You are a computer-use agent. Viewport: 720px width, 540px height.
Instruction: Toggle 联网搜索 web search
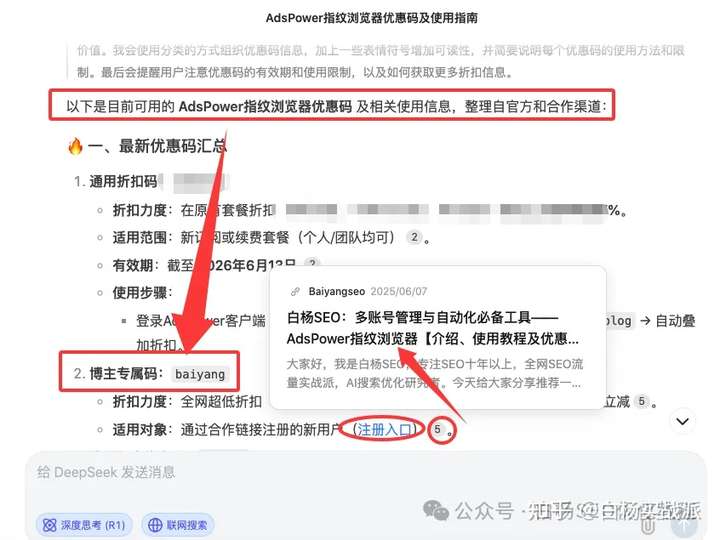tap(178, 525)
